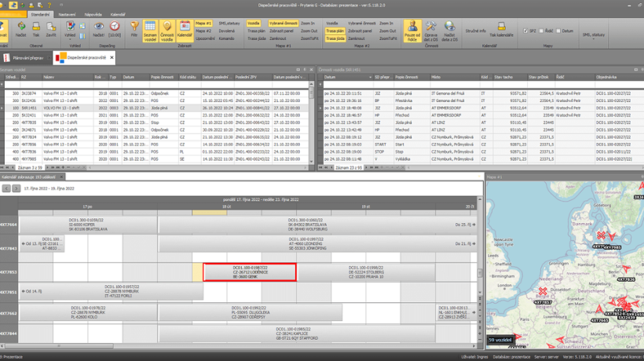Click the Stručné info button
Viewport: 644px width, 361px height.
tap(475, 31)
